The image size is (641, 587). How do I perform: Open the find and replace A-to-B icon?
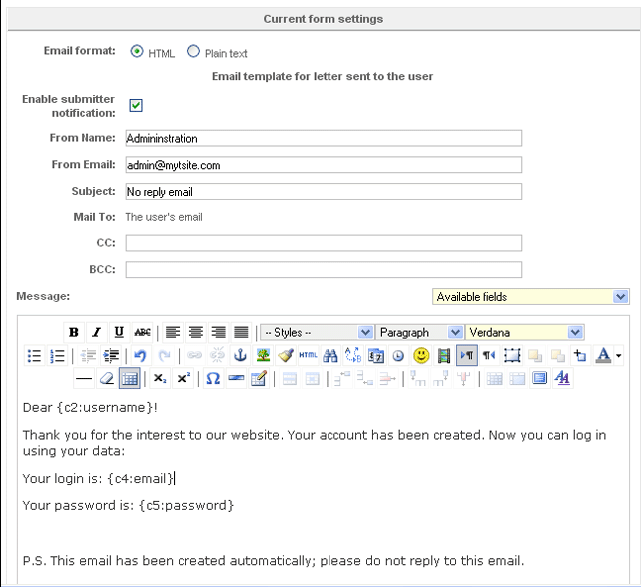[353, 356]
